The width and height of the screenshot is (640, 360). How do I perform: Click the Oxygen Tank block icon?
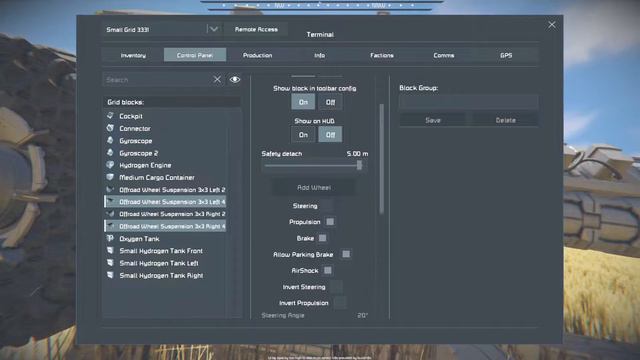110,238
